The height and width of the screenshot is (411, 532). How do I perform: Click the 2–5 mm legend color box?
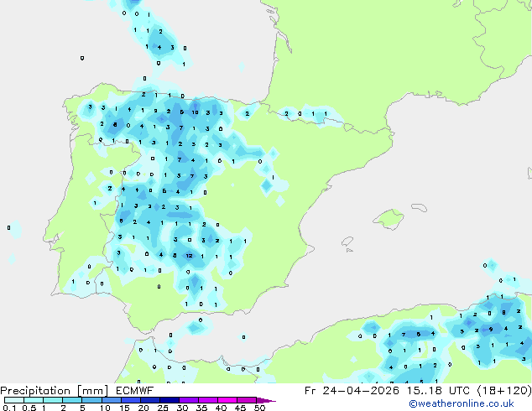[72, 400]
